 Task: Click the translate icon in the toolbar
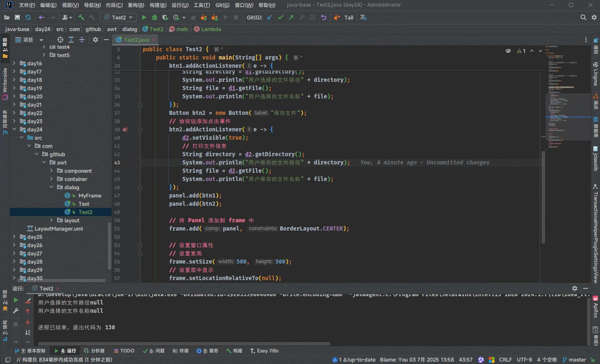click(363, 17)
